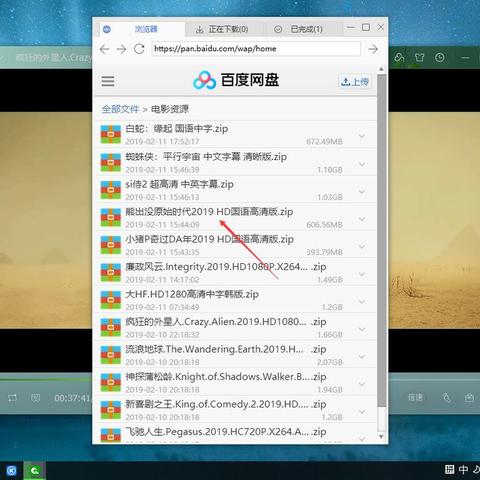
Task: Expand options for 大HF.HD1280 zip
Action: point(362,301)
